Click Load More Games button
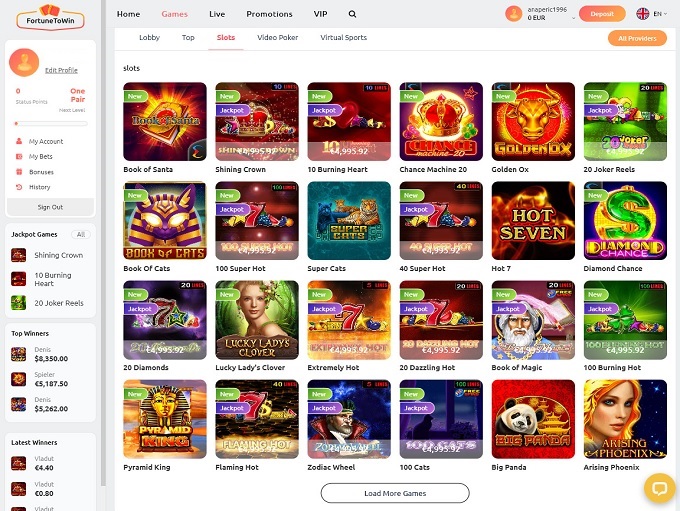This screenshot has height=511, width=680. (395, 493)
